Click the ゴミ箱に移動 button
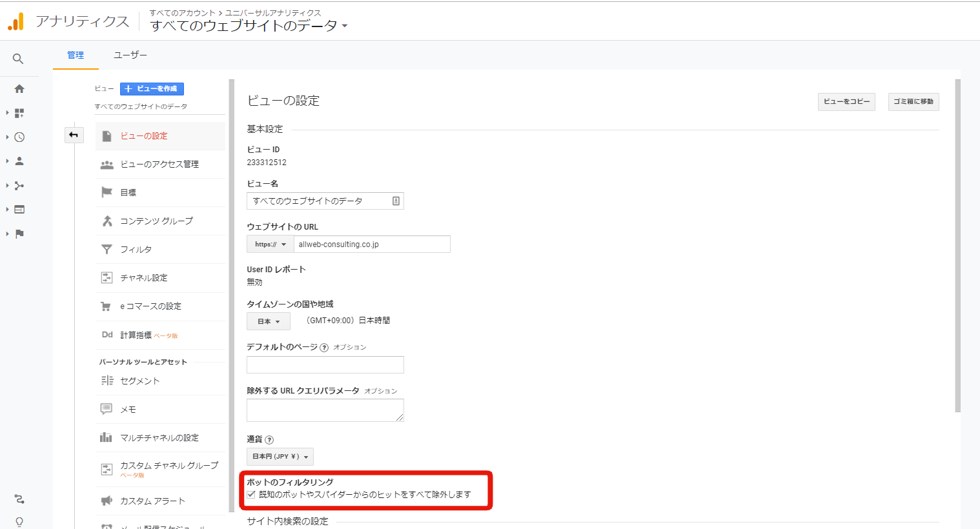The width and height of the screenshot is (980, 529). pyautogui.click(x=914, y=102)
